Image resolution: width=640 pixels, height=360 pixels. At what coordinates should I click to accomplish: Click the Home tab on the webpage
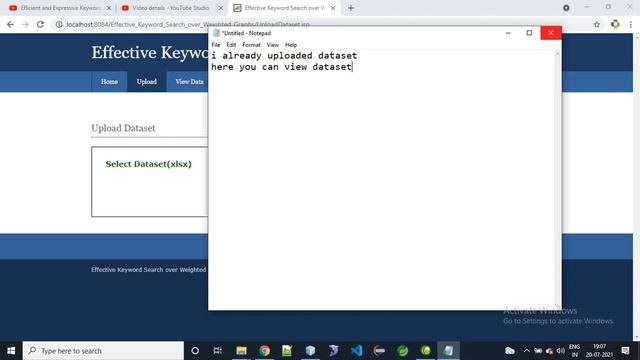(x=109, y=82)
